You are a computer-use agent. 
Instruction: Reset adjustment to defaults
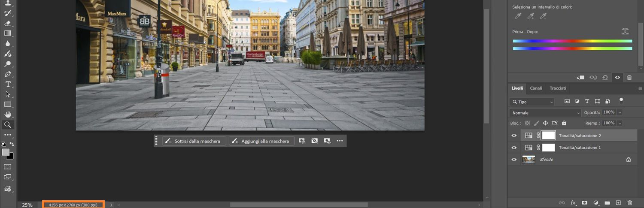point(605,78)
